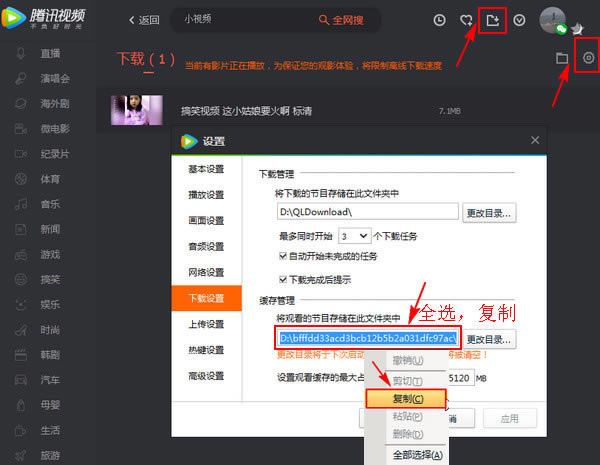Expand the simultaneous download tasks dropdown
The image size is (600, 465).
pos(354,236)
